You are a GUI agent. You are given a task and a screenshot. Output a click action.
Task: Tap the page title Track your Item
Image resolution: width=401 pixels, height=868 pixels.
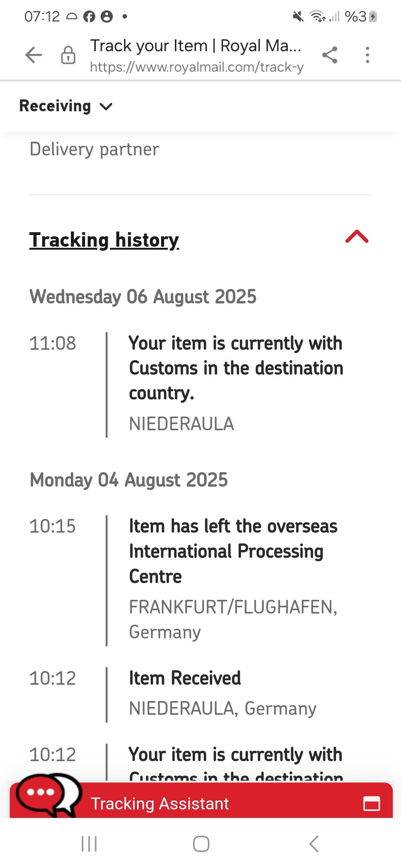(149, 46)
